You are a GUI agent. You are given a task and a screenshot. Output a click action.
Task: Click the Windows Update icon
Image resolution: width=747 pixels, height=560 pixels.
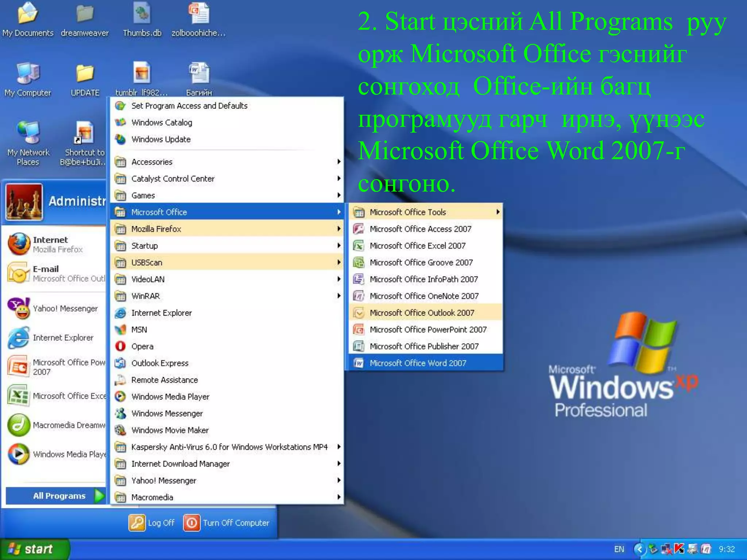(x=120, y=139)
